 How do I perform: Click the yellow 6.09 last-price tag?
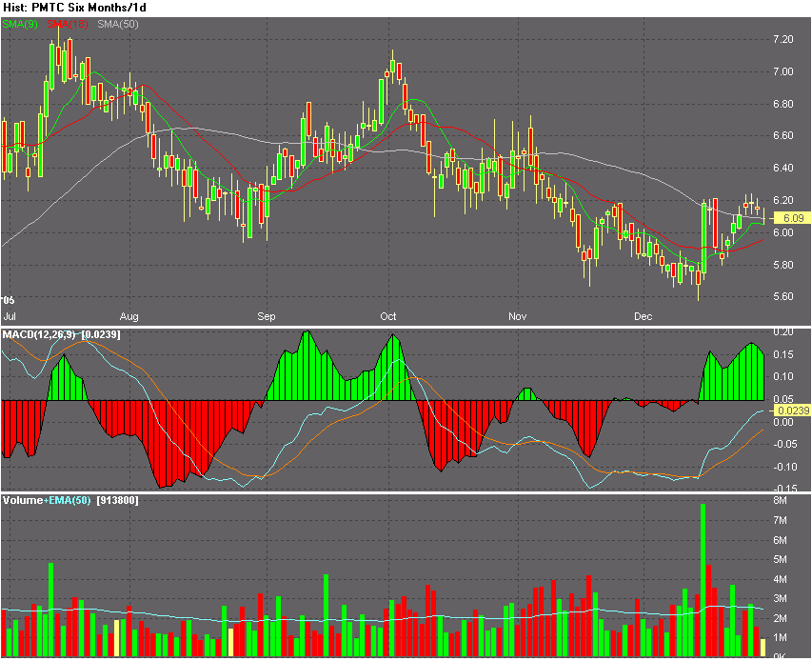pyautogui.click(x=793, y=218)
